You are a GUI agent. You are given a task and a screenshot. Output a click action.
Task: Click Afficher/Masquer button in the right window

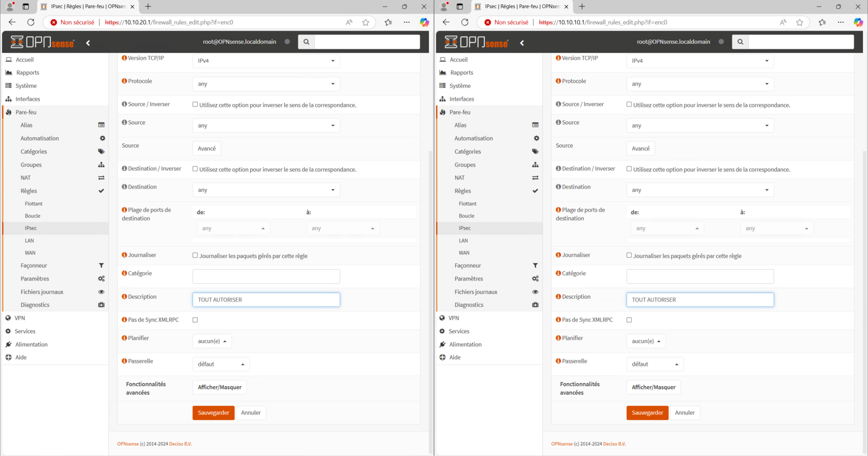[654, 387]
